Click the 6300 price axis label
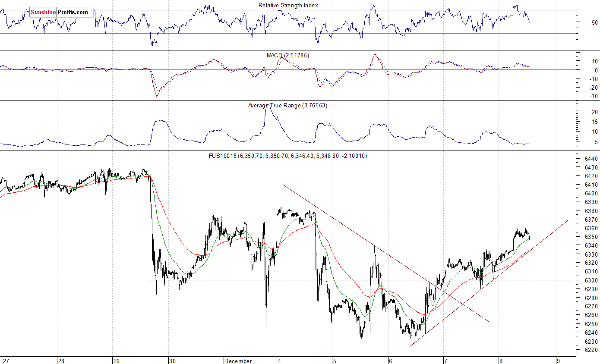Image resolution: width=600 pixels, height=364 pixels. 591,280
